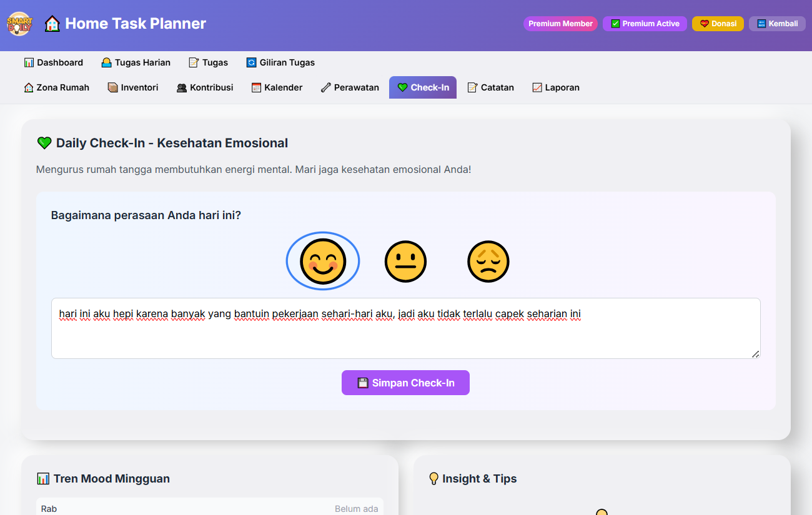Go to the Tugas Harian tab
Viewport: 812px width, 515px height.
coord(136,62)
